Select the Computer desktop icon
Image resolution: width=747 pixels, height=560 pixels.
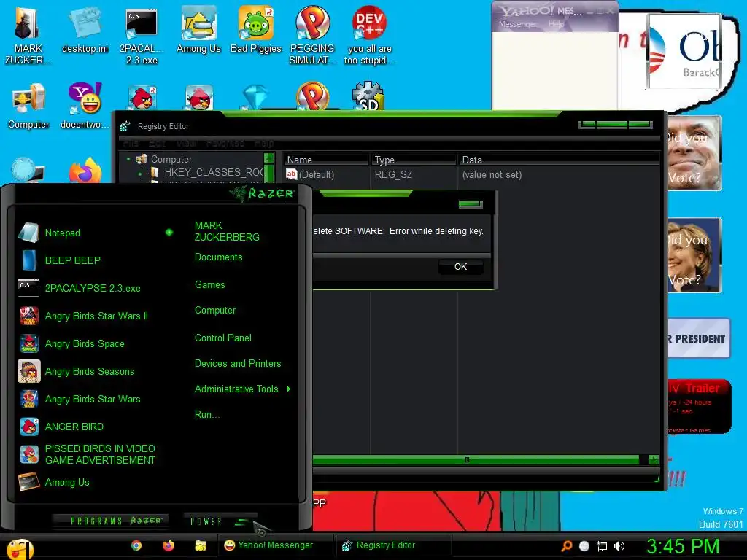coord(28,106)
